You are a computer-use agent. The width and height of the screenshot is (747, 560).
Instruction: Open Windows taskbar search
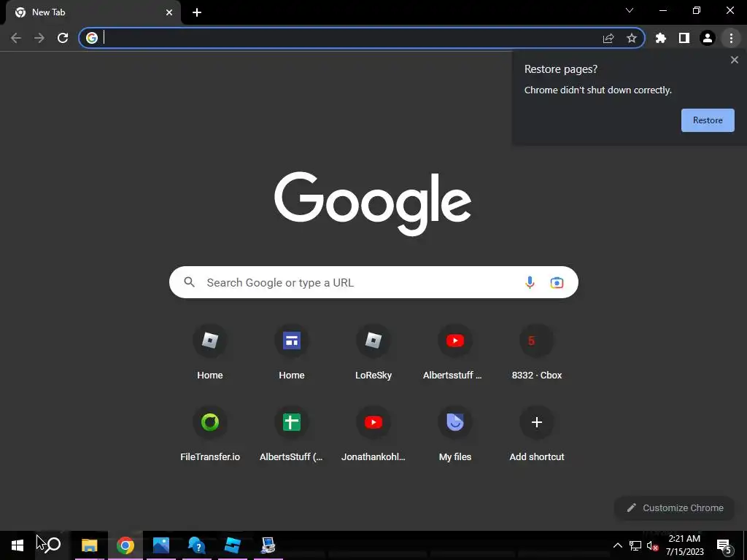(x=53, y=545)
